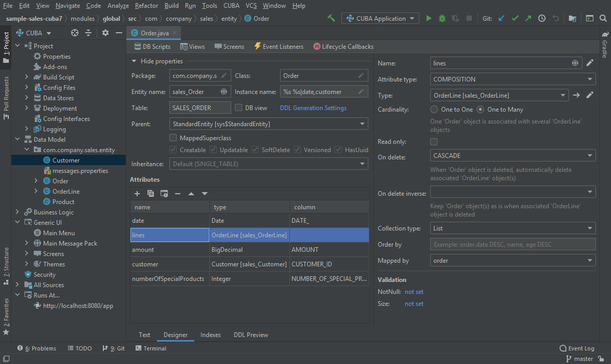611x364 pixels.
Task: Open the On delete CASCADE dropdown
Action: pos(512,156)
